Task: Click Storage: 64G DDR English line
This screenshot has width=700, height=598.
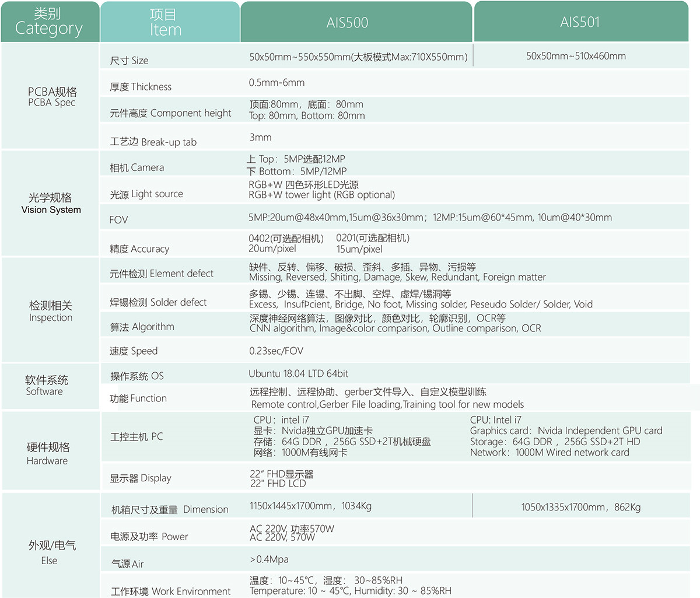Action: [x=555, y=442]
